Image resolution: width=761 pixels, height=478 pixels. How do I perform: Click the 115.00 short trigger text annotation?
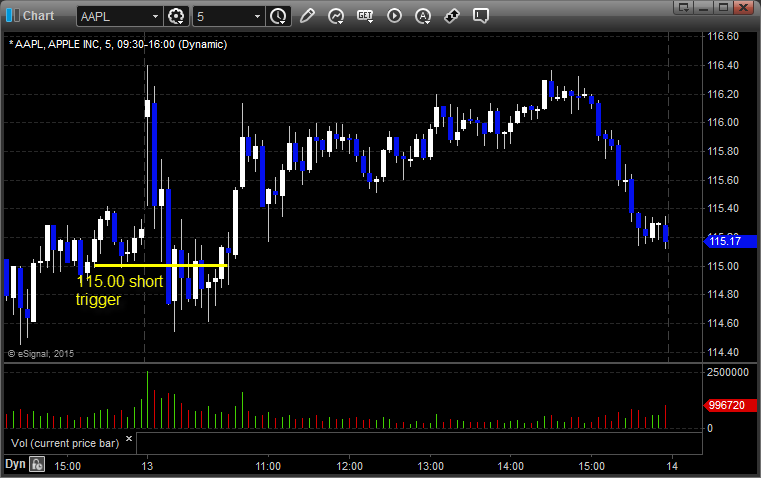point(119,290)
